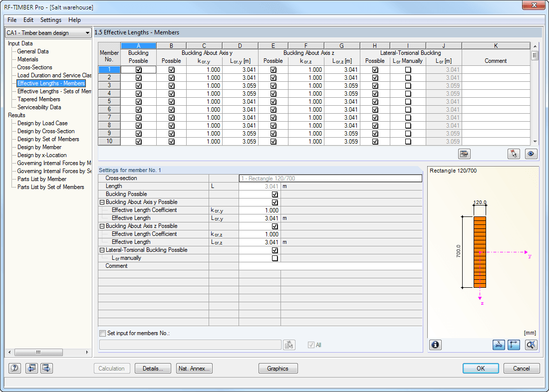
Task: Select Design by Cross-Section in navigator
Action: click(x=46, y=131)
